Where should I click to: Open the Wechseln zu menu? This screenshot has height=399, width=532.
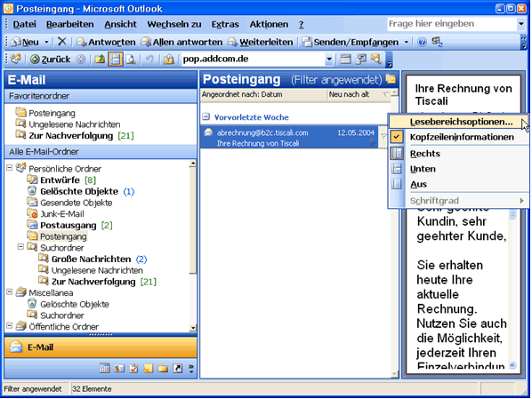(x=174, y=24)
